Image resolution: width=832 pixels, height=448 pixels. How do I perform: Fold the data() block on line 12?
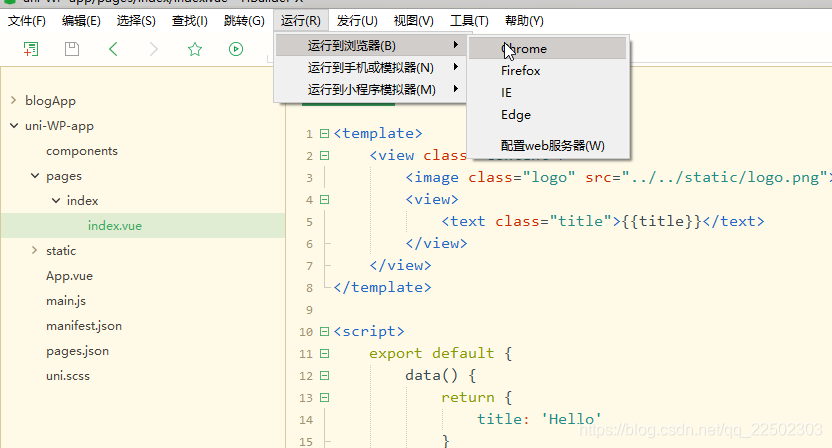point(323,376)
